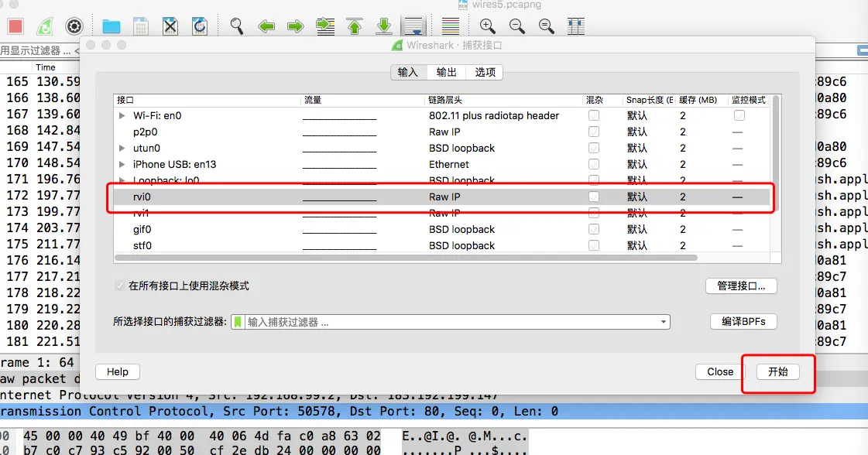Click the 链路层头 column header
This screenshot has width=868, height=455.
tap(504, 100)
